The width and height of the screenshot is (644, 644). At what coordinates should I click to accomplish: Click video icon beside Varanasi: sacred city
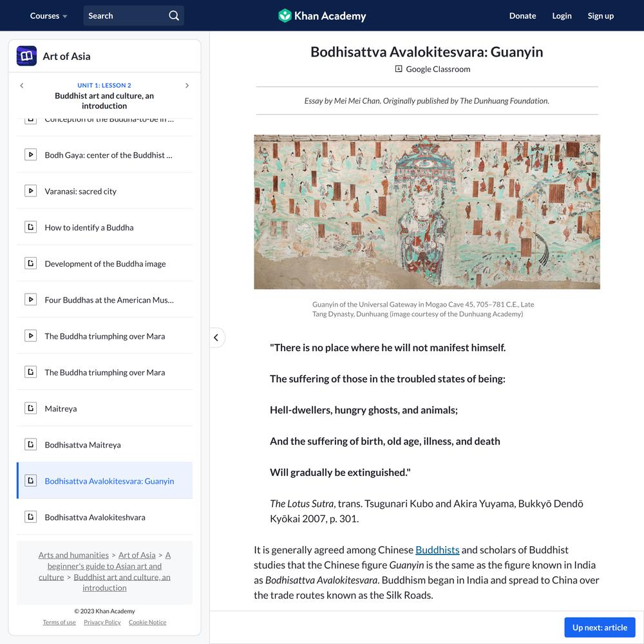[31, 191]
